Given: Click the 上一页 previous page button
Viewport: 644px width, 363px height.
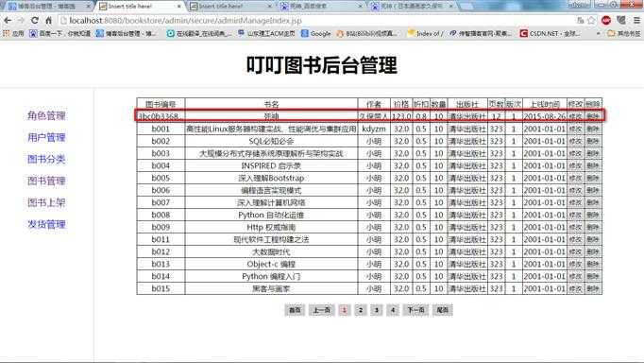Looking at the screenshot, I should (x=322, y=310).
